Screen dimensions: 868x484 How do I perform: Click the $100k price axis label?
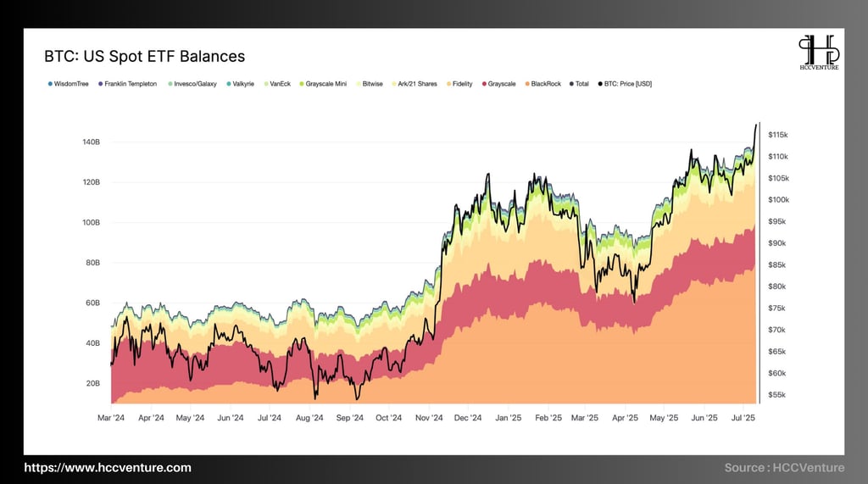[778, 200]
